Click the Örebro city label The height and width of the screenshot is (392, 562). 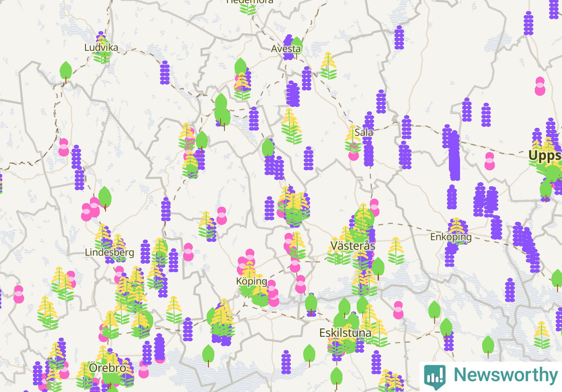point(107,368)
